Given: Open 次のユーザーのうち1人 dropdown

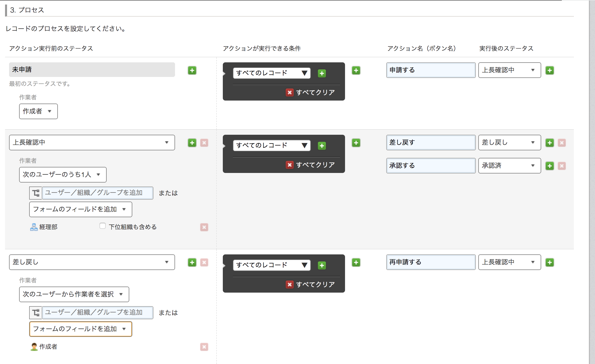Looking at the screenshot, I should pos(63,175).
